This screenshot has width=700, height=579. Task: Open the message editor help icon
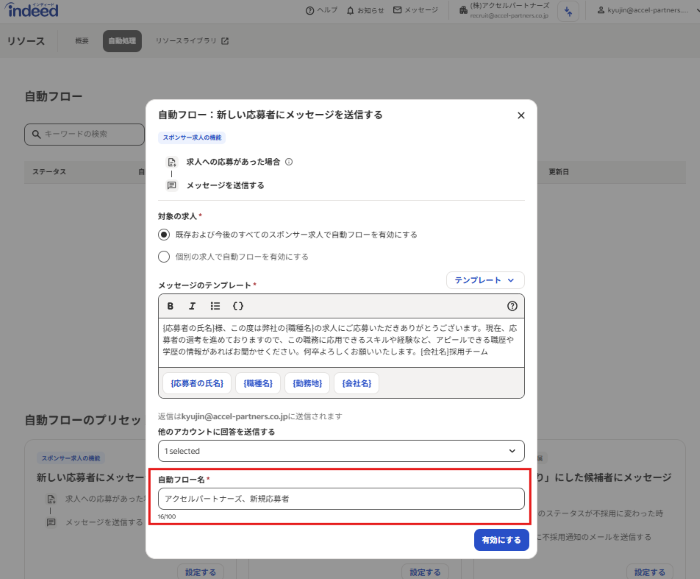(x=512, y=306)
